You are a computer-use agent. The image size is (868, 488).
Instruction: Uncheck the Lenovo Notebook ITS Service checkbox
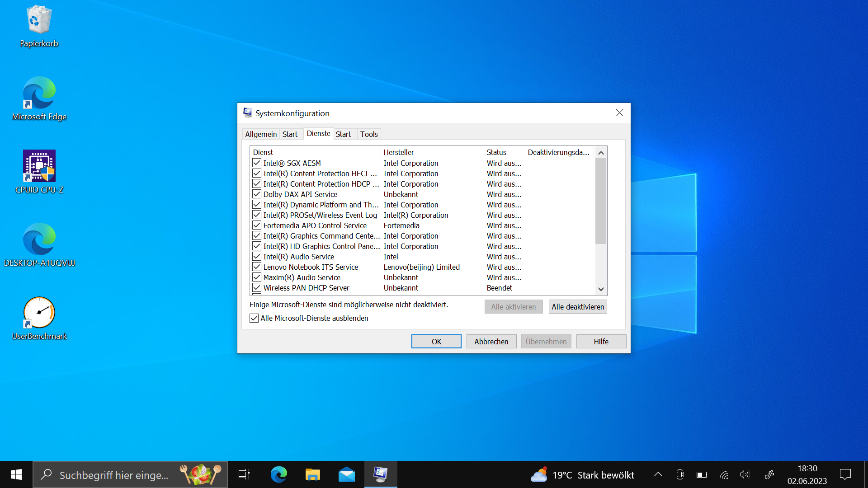tap(257, 267)
